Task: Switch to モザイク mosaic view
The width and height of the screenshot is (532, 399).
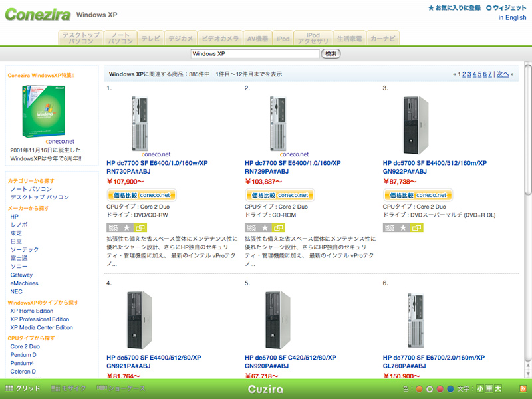Action: [x=68, y=388]
